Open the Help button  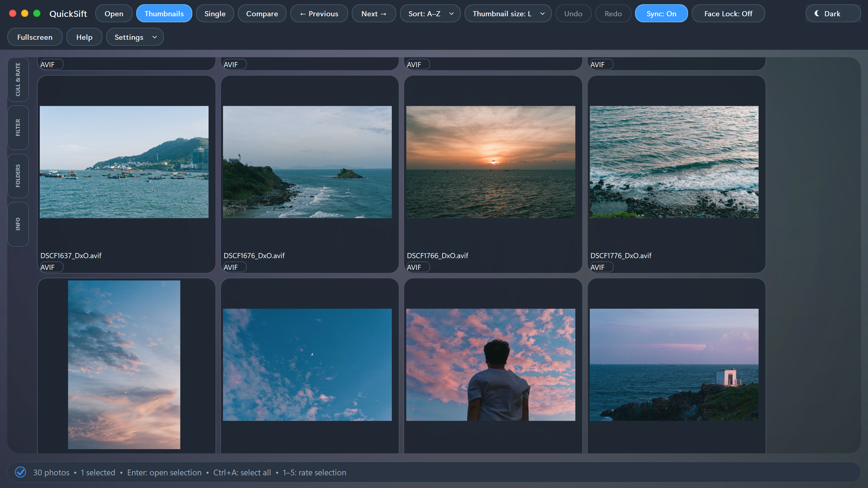(84, 37)
